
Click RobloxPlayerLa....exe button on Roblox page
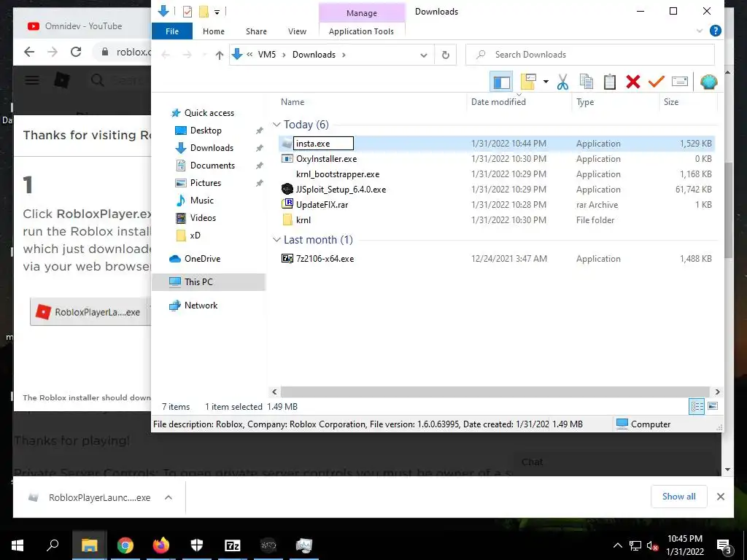pyautogui.click(x=89, y=312)
